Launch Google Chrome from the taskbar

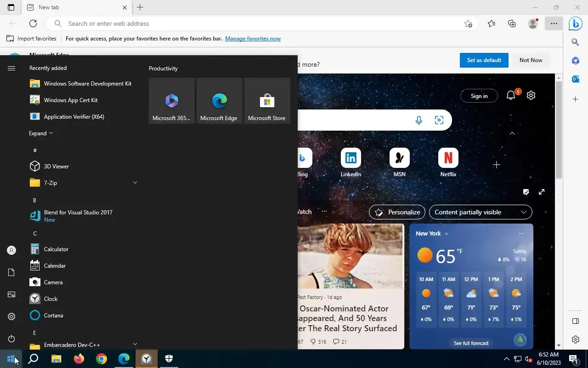pos(101,359)
